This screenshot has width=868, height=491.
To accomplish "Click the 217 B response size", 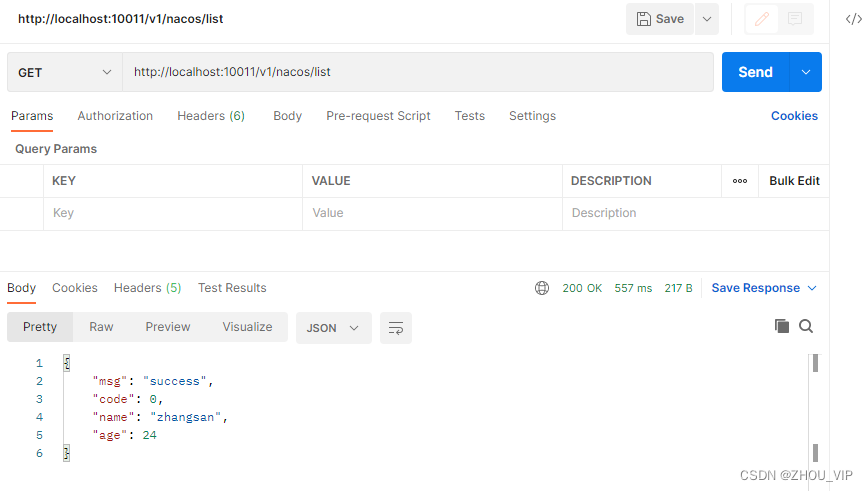I will point(678,288).
